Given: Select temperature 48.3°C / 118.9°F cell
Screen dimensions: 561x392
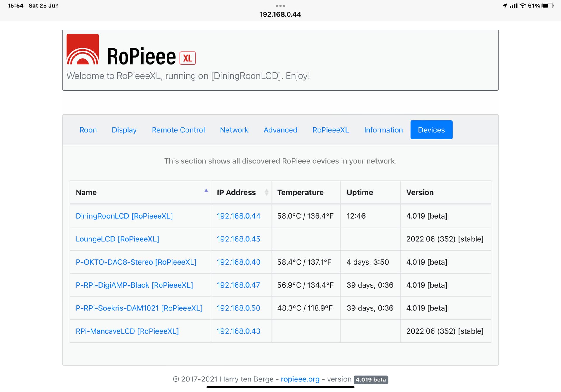Looking at the screenshot, I should coord(306,308).
